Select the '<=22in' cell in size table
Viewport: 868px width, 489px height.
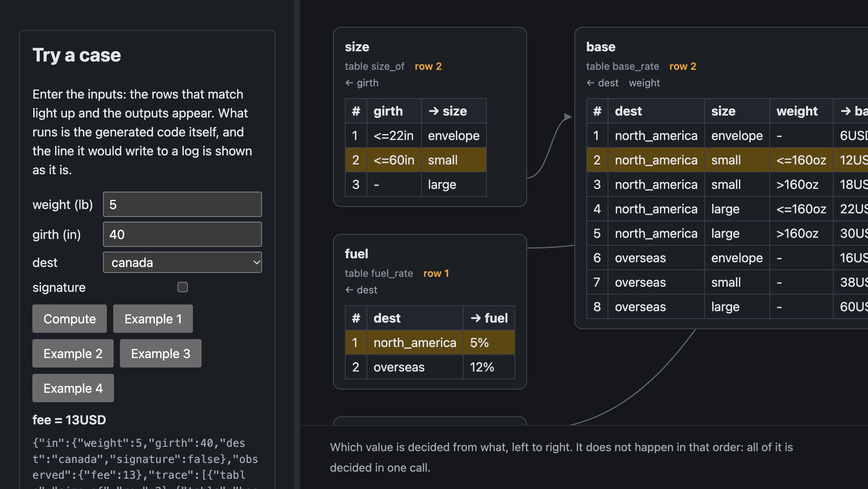394,136
